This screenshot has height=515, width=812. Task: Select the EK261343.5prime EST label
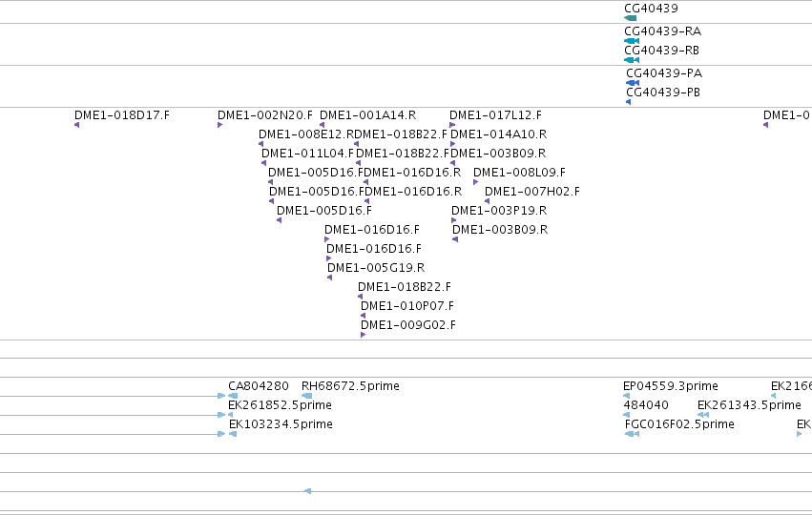click(x=749, y=405)
